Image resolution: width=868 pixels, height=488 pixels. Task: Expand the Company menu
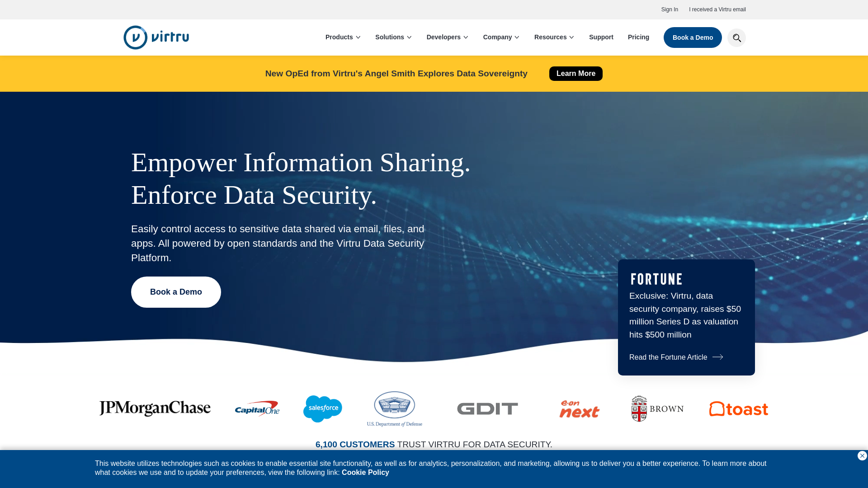coord(501,37)
